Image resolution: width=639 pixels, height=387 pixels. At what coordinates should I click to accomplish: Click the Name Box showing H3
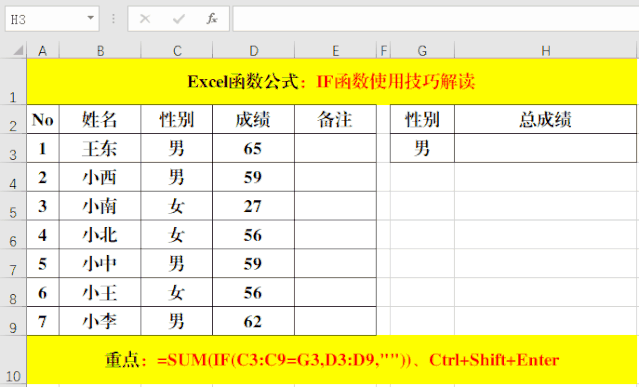(52, 19)
